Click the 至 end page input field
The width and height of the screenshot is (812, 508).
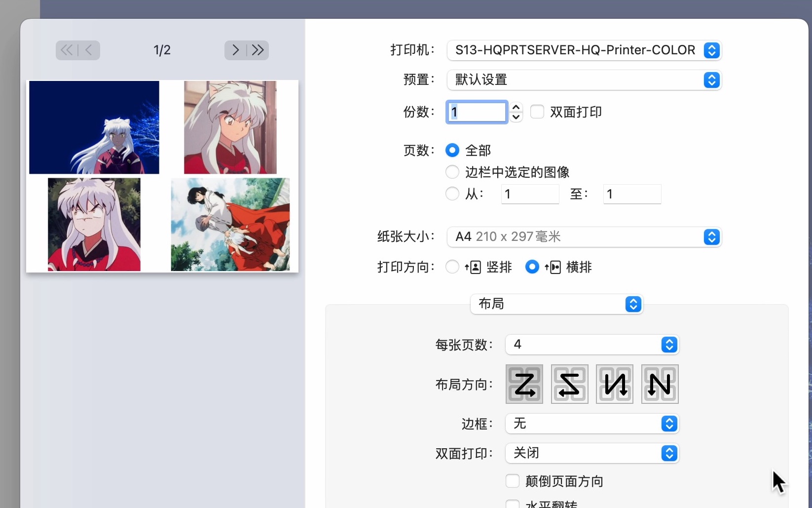click(632, 194)
